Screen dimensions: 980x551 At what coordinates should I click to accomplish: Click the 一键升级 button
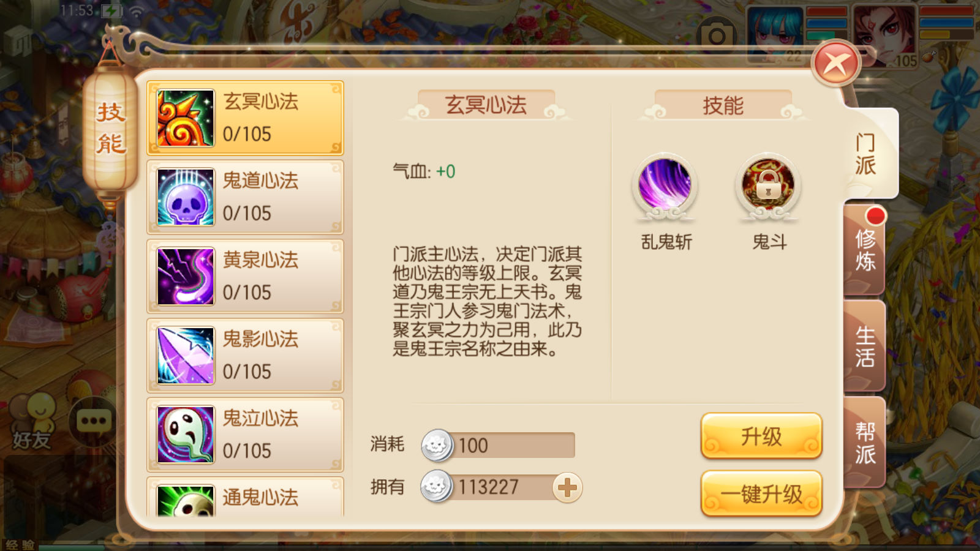tap(761, 493)
